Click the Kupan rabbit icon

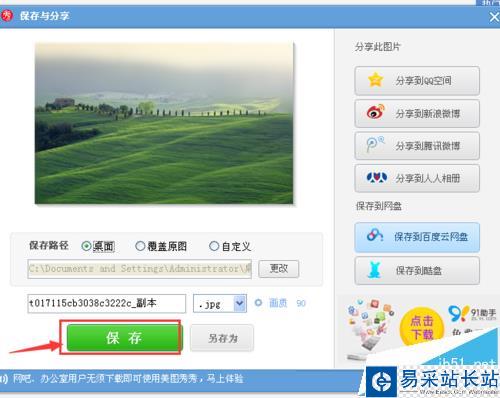pyautogui.click(x=375, y=270)
